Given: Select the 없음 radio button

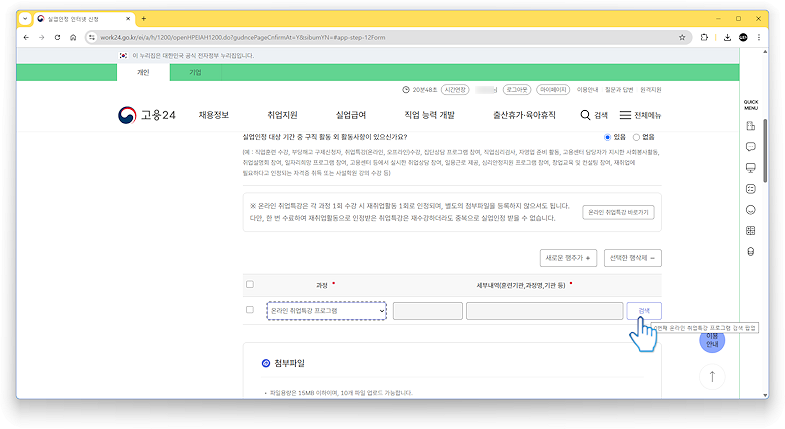Looking at the screenshot, I should point(636,137).
